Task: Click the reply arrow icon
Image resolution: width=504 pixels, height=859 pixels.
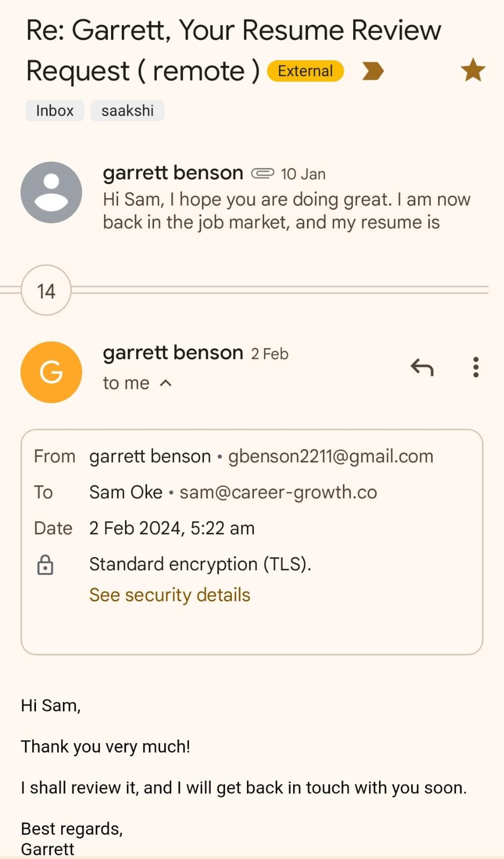Action: click(422, 368)
